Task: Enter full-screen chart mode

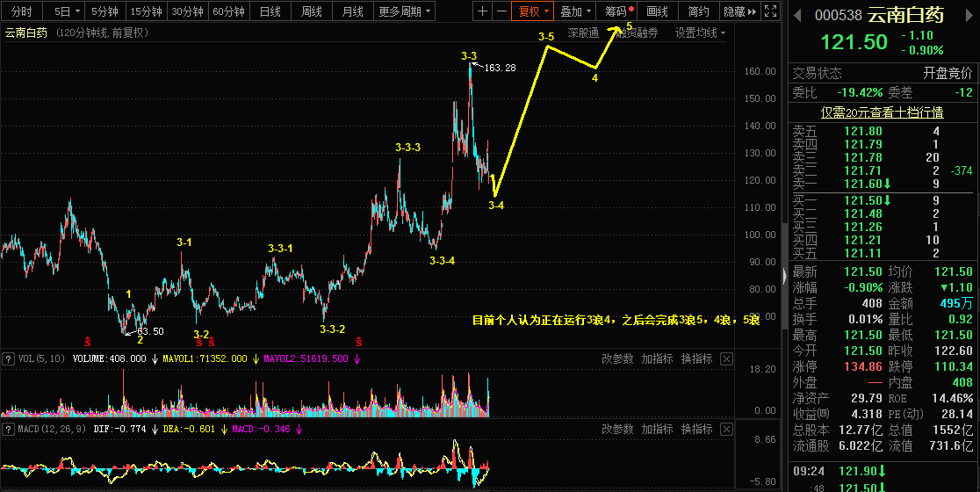Action: coord(771,11)
